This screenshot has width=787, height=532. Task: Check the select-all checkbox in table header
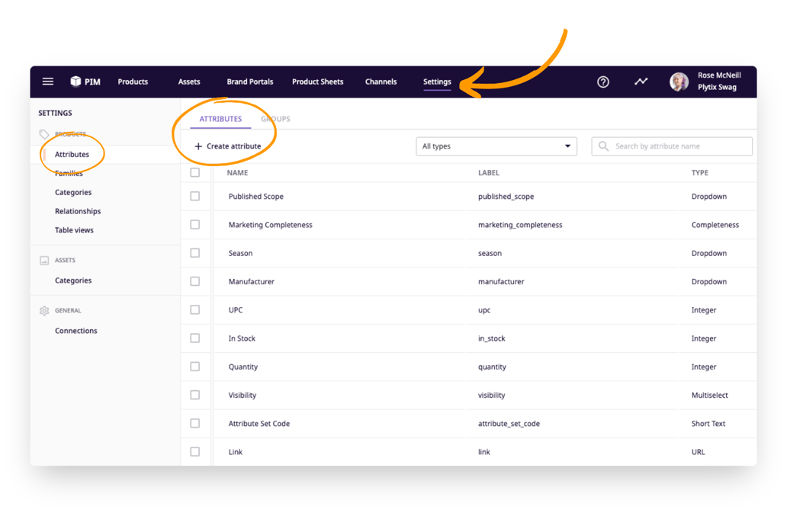pyautogui.click(x=195, y=173)
